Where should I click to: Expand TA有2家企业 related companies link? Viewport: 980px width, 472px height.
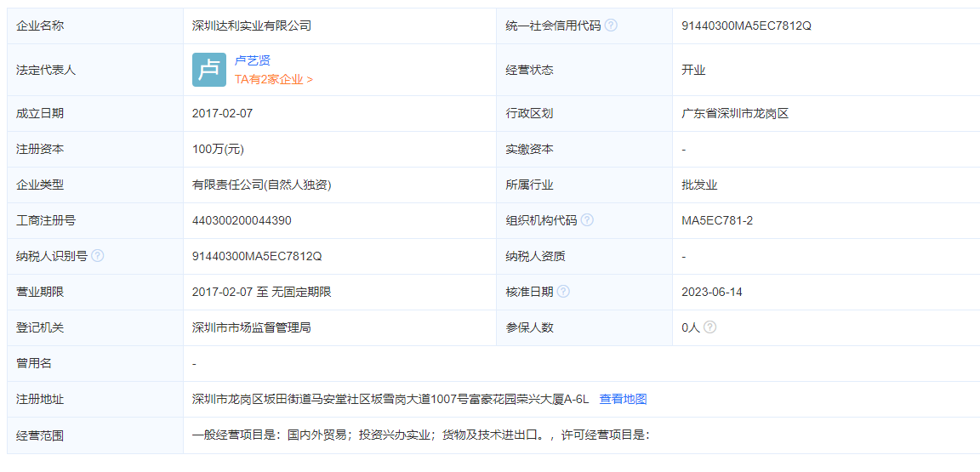(274, 79)
